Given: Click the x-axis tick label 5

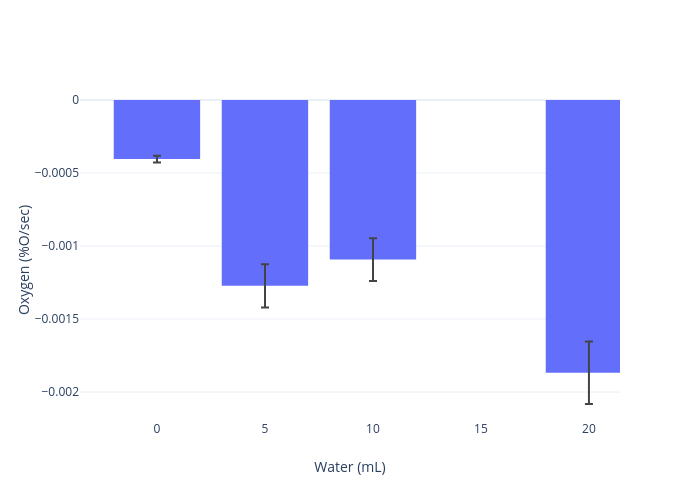Looking at the screenshot, I should pos(265,429).
